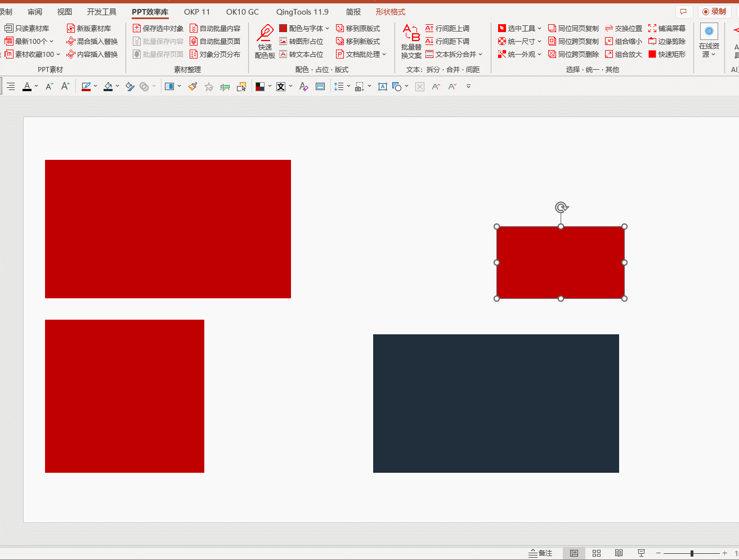Switch to Reading view
The width and height of the screenshot is (739, 560).
(x=619, y=553)
